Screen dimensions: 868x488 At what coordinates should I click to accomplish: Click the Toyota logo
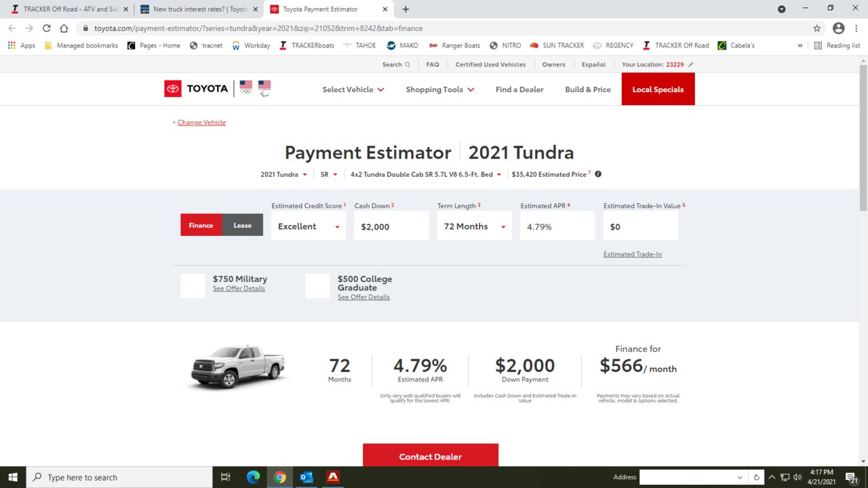pos(196,89)
